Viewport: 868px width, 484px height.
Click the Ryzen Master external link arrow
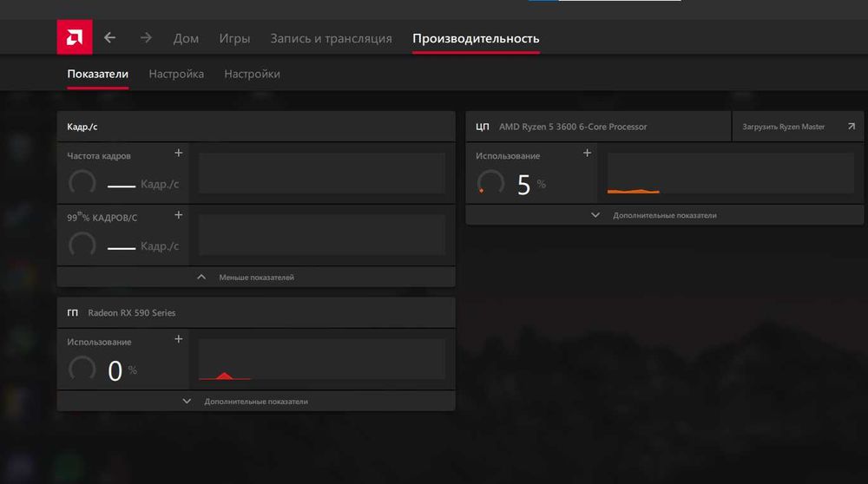click(852, 127)
